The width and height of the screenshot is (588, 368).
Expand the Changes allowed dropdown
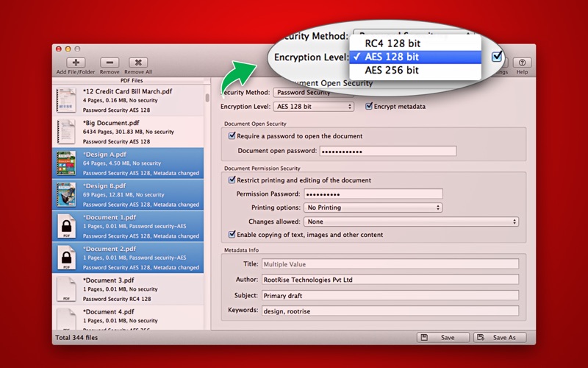pos(412,222)
